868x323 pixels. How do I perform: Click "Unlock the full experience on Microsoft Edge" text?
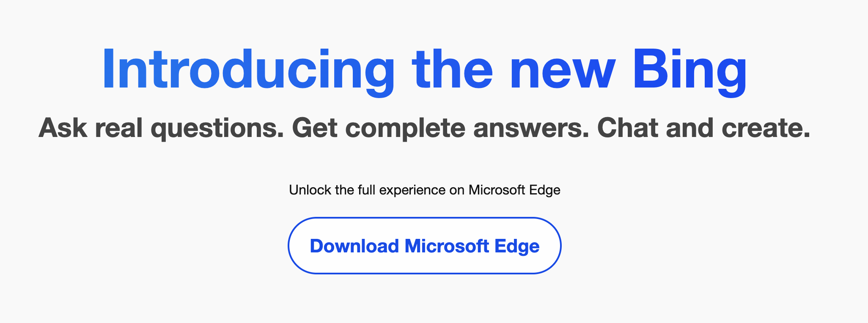[x=424, y=190]
